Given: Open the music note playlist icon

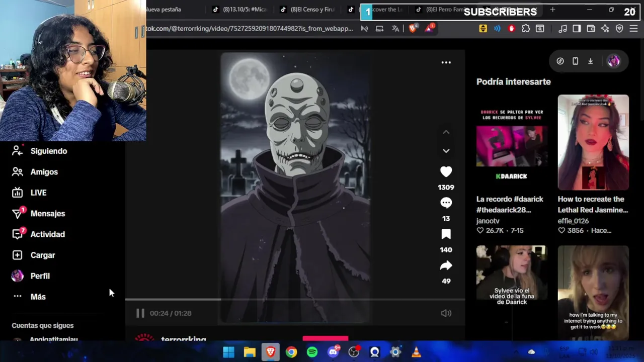Looking at the screenshot, I should [x=562, y=29].
